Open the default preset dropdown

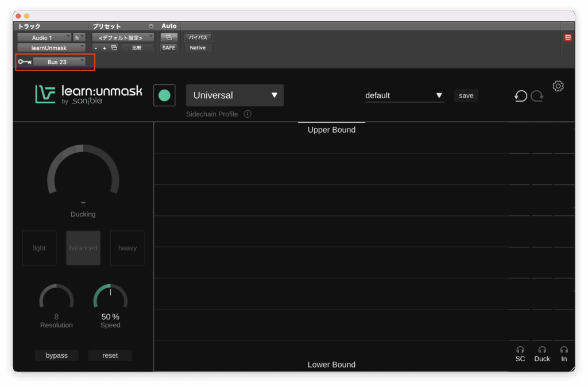[x=404, y=96]
